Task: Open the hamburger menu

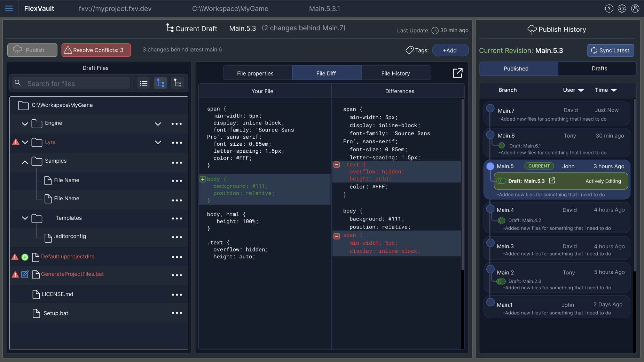Action: click(x=9, y=8)
